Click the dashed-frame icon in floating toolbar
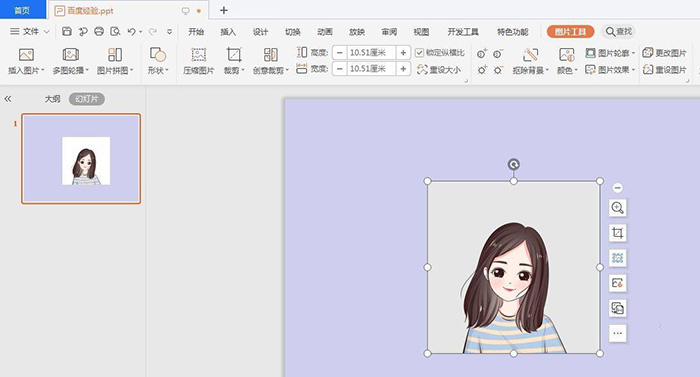700x377 pixels. 617,258
